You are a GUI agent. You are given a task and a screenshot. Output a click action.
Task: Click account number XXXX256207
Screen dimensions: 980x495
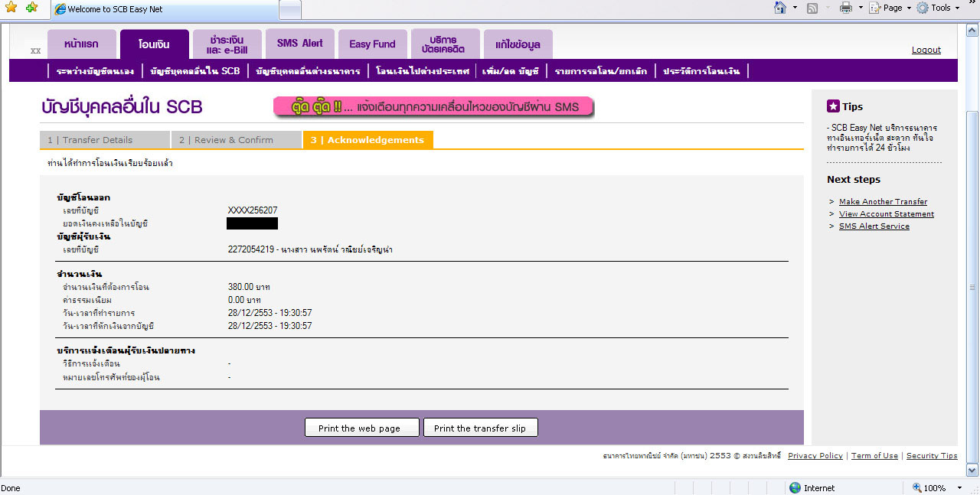[253, 210]
